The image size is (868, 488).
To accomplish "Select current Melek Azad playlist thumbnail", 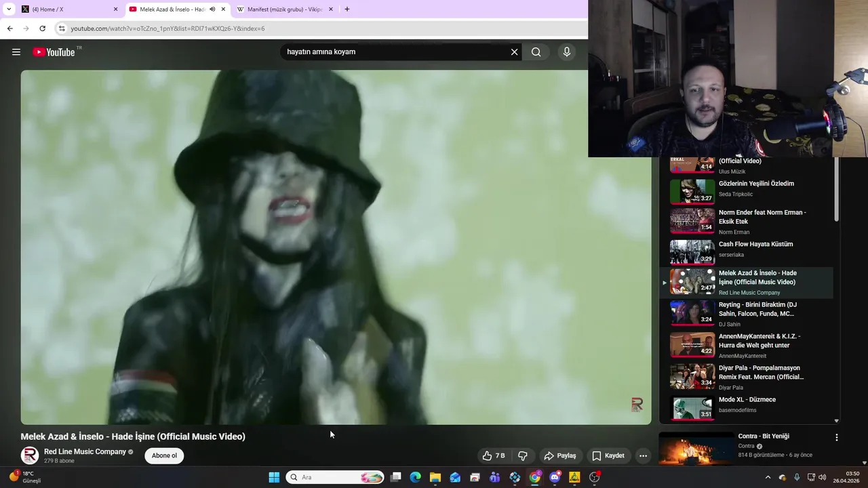I will click(692, 281).
